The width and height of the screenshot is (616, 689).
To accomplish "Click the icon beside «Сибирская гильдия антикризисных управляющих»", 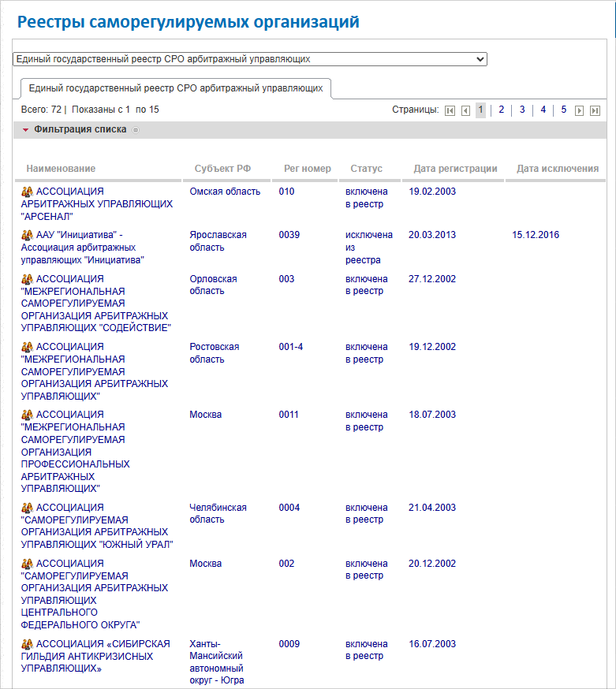I will (x=27, y=644).
